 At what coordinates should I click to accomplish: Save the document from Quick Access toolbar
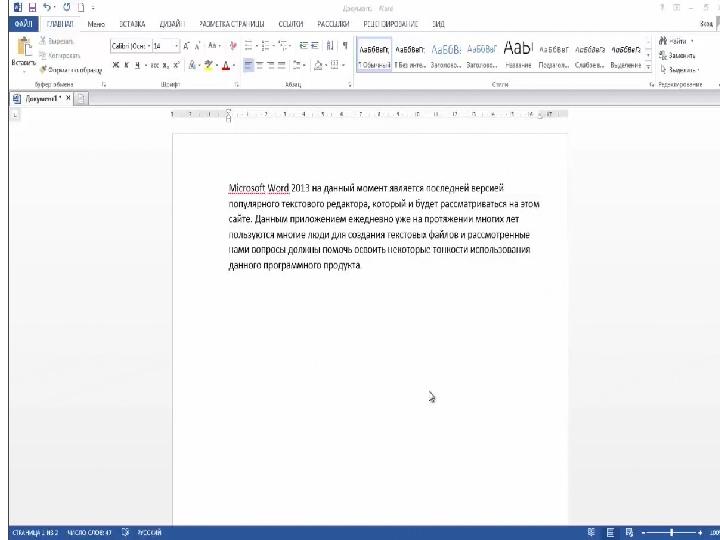(x=32, y=7)
